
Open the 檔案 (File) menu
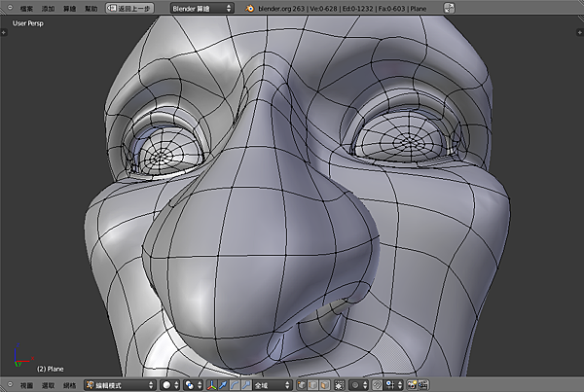pyautogui.click(x=26, y=7)
